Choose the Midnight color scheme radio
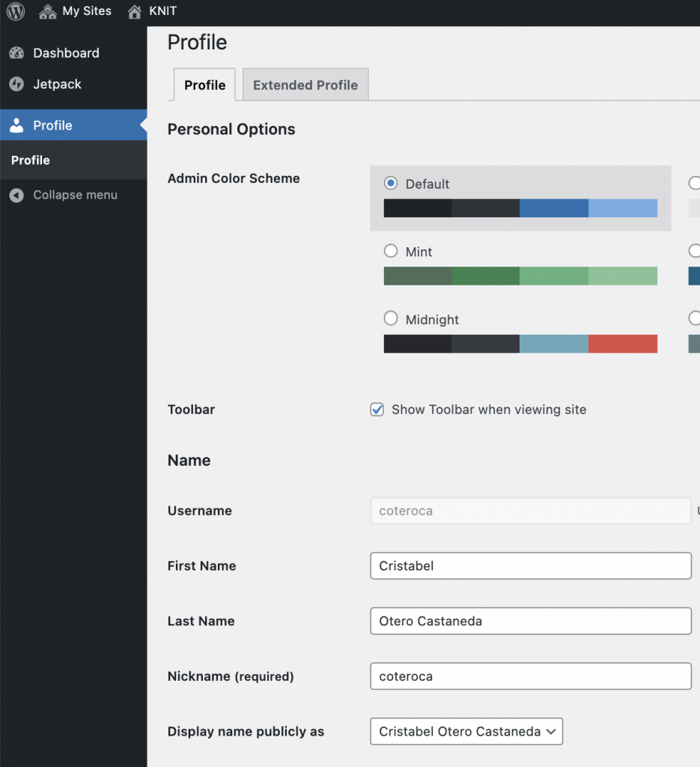The image size is (700, 767). point(391,318)
